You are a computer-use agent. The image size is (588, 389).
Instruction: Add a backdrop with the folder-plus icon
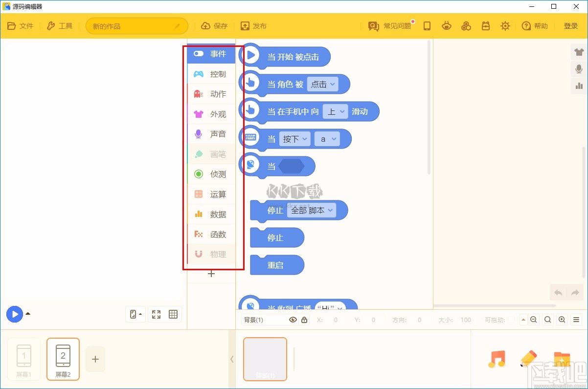[x=562, y=359]
